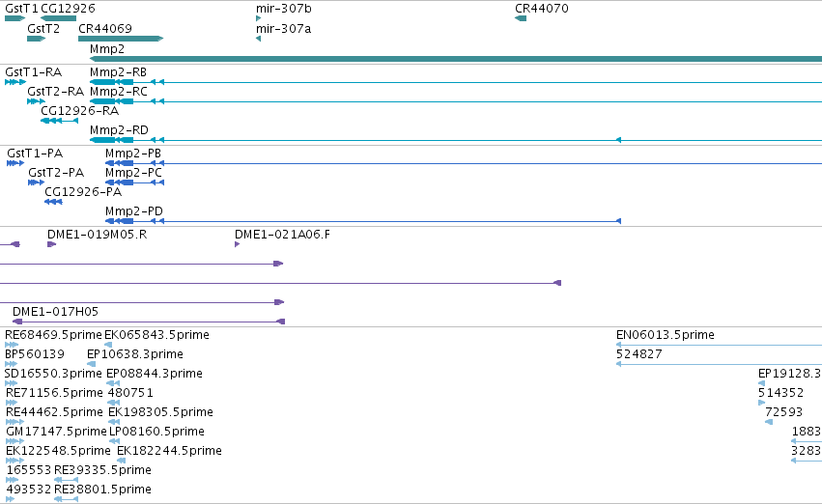
Task: Select the Mmp2-RD transcript feature
Action: pos(456,140)
